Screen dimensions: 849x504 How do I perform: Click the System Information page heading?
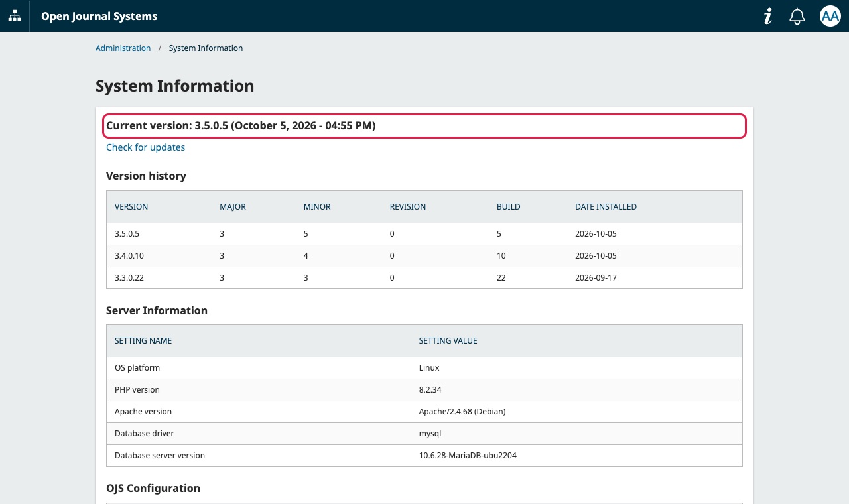pos(174,86)
